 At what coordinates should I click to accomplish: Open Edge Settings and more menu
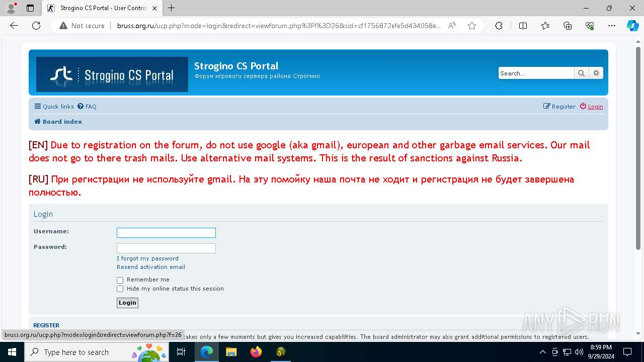pos(612,26)
